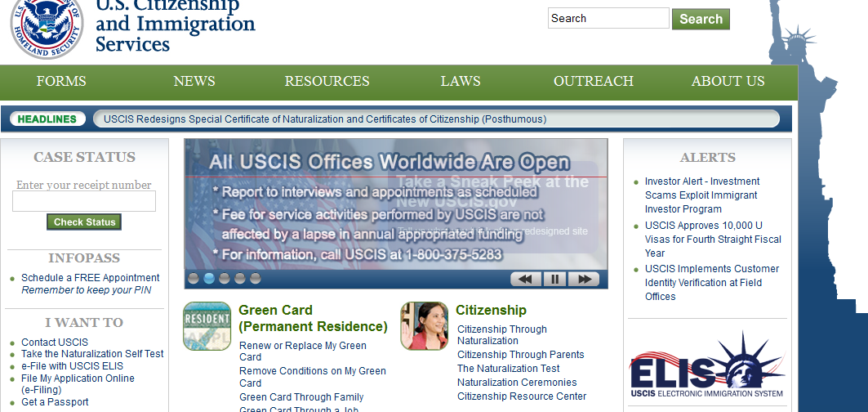Open Green Card Through Family link

[301, 397]
